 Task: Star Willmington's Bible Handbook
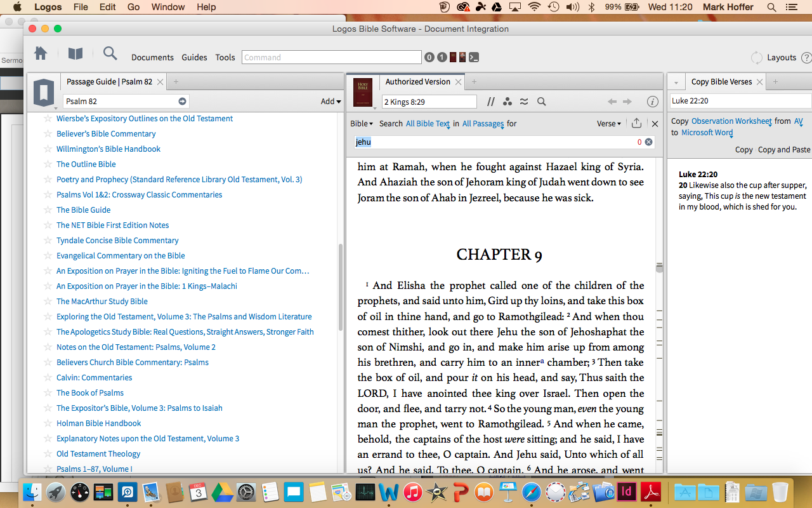click(47, 149)
